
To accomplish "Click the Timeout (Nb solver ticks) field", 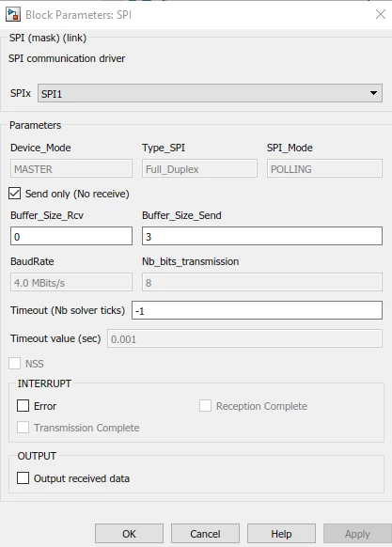I will 257,310.
